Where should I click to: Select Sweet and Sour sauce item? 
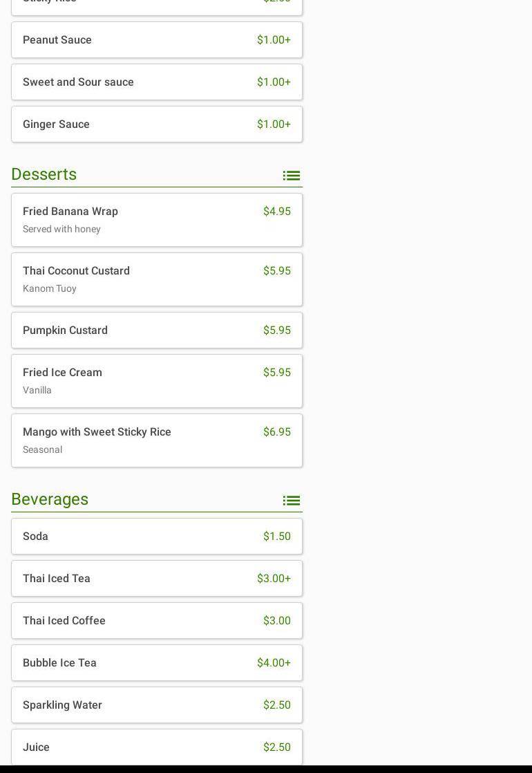click(157, 82)
